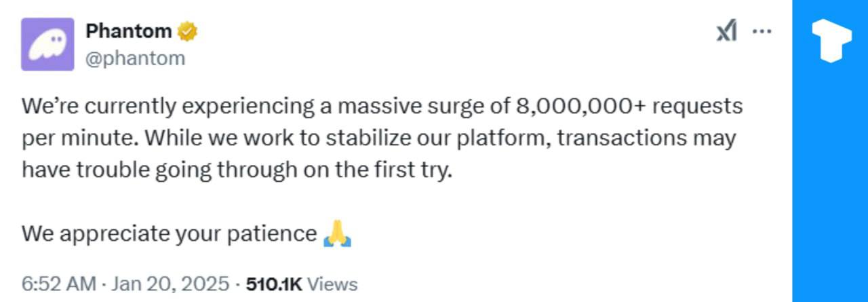
Task: Open the Grok xI icon
Action: click(727, 31)
